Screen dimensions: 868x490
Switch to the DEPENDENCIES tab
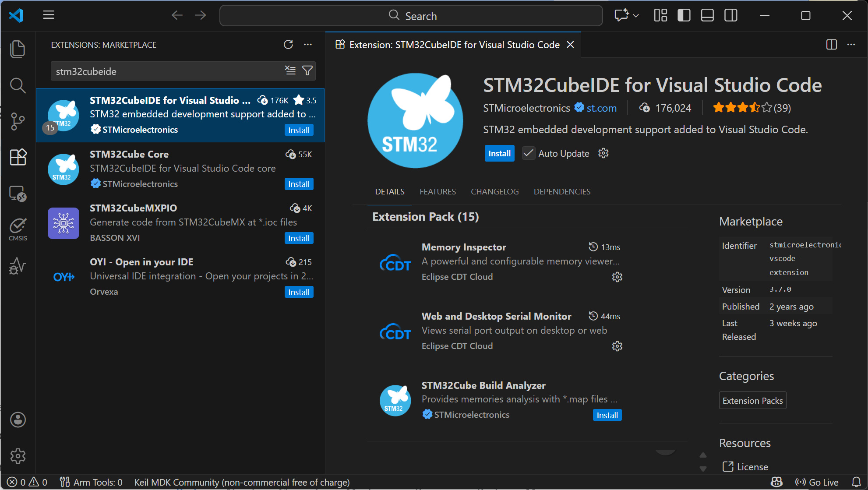[562, 192]
